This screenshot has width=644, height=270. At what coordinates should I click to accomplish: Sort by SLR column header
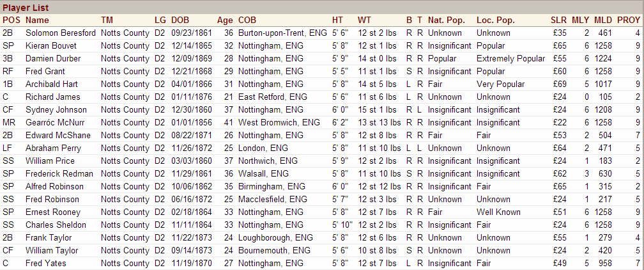coord(558,20)
